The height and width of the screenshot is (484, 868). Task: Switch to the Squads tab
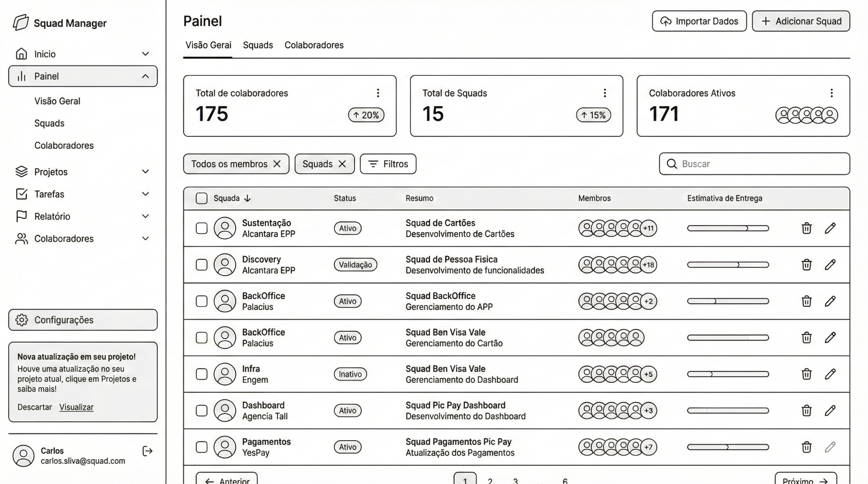coord(258,45)
